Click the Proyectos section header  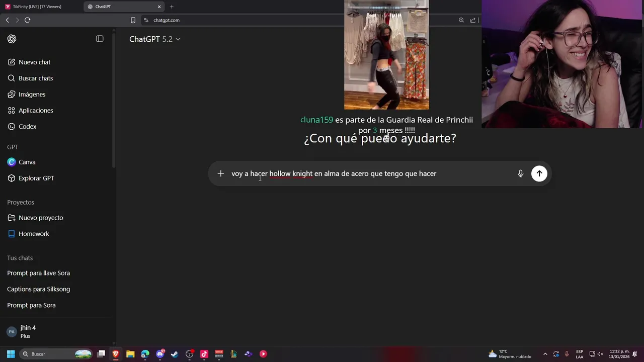(21, 203)
